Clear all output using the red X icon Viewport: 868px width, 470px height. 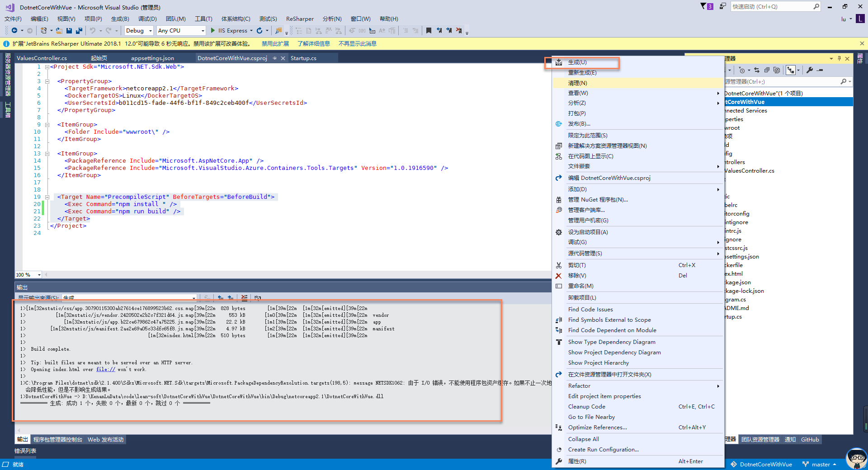[244, 298]
